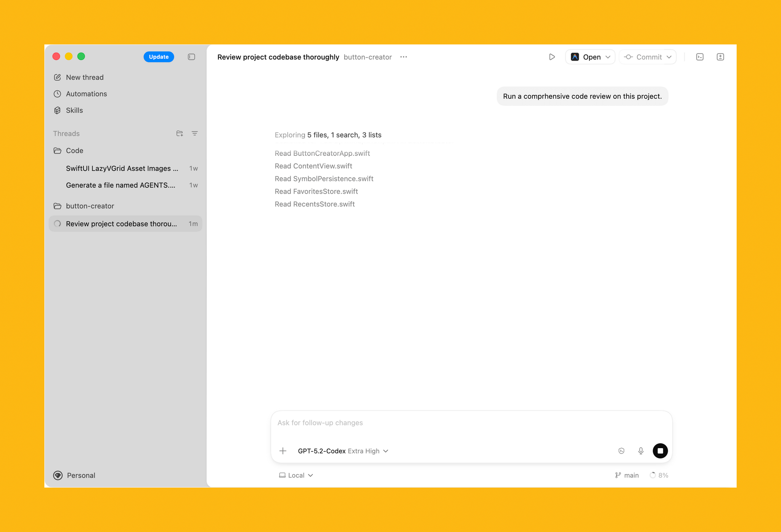The width and height of the screenshot is (781, 532).
Task: Open the thread options ellipsis menu
Action: tap(403, 57)
